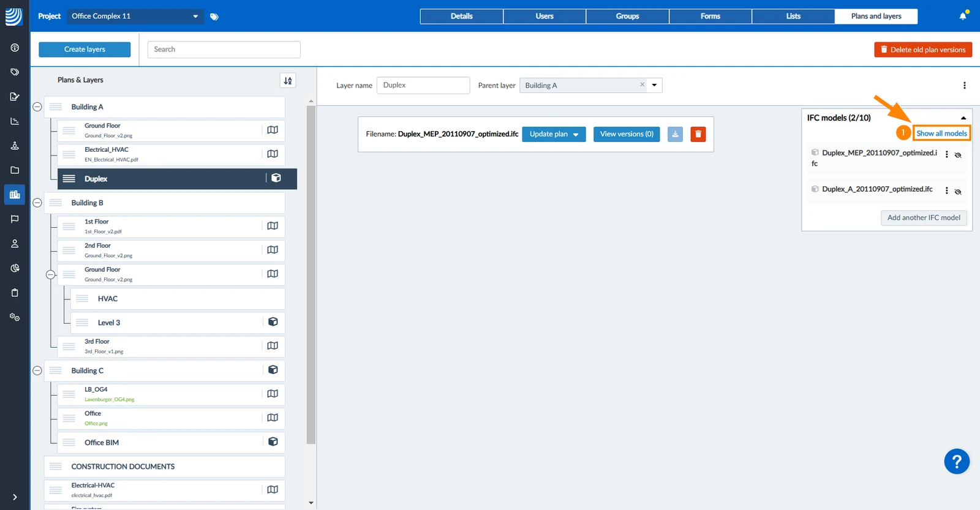Open the buildings icon in sidebar
Image resolution: width=980 pixels, height=510 pixels.
coord(15,195)
